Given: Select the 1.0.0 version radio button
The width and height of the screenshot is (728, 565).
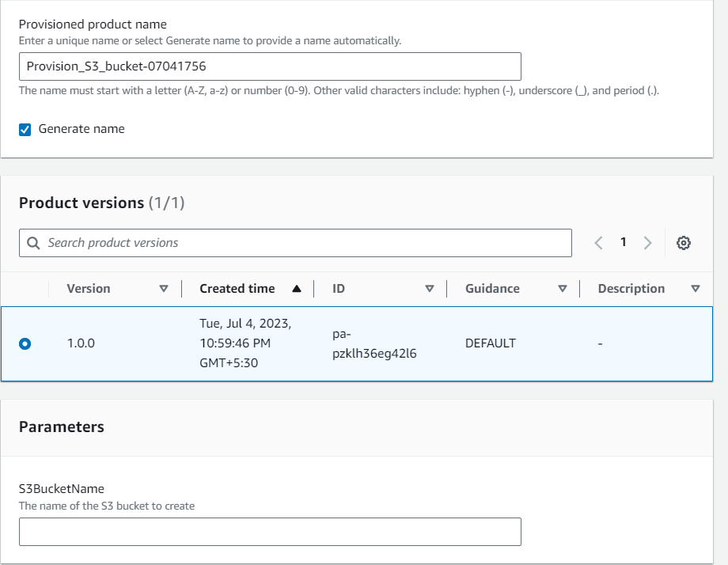Looking at the screenshot, I should point(26,343).
